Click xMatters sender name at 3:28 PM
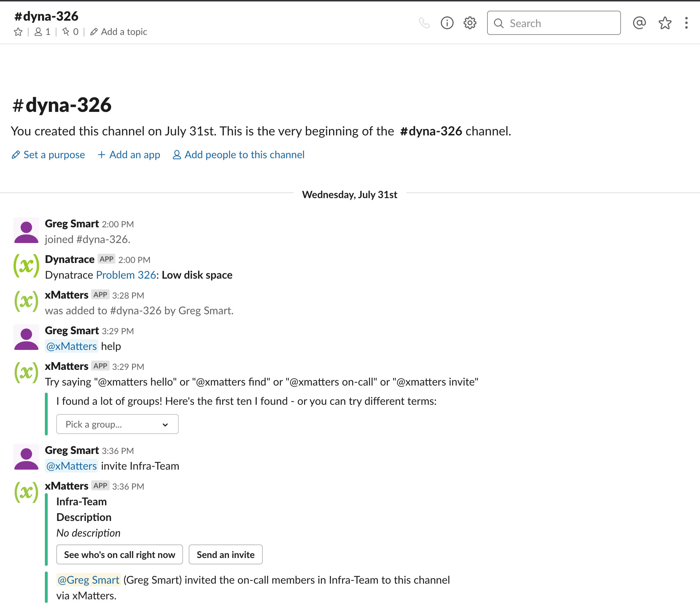This screenshot has height=615, width=700. (67, 295)
